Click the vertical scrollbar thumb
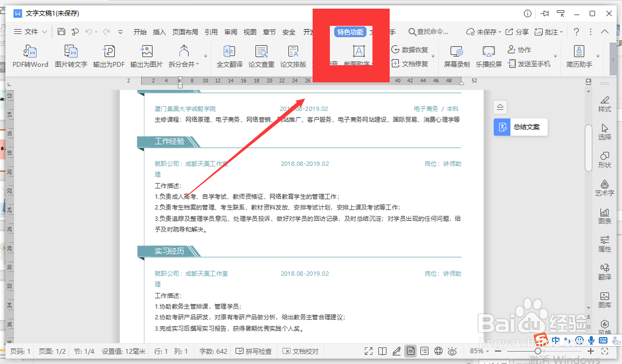Image resolution: width=622 pixels, height=364 pixels. [x=589, y=148]
